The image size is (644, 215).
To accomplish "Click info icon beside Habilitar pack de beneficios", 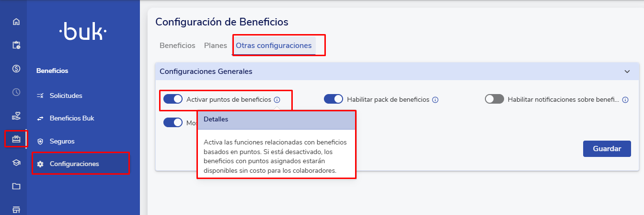I will (x=436, y=100).
